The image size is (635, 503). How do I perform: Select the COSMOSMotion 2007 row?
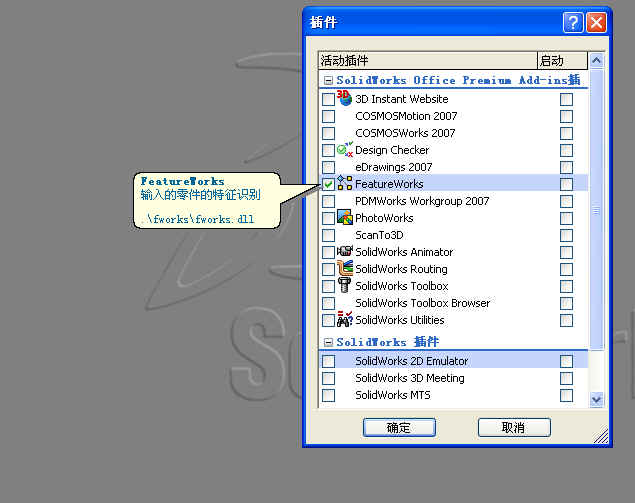(453, 117)
